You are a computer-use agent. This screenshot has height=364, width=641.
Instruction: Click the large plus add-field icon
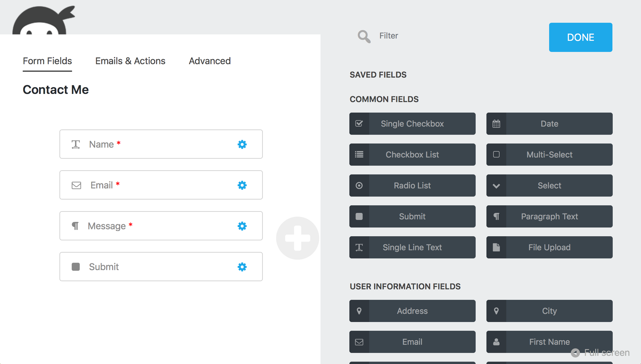coord(297,238)
